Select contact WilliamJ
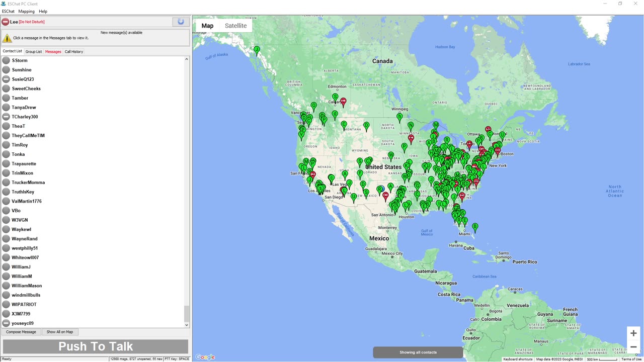Screen dimensions: 644x362 (21, 267)
